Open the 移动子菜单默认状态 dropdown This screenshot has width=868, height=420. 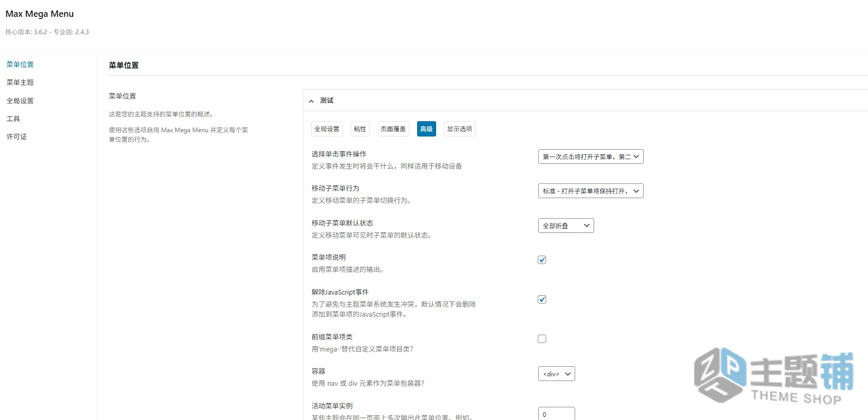566,226
